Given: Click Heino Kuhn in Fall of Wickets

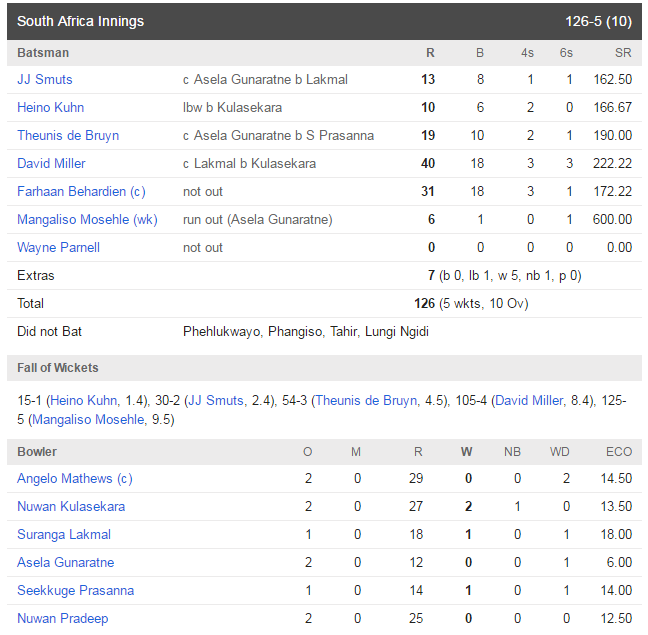Looking at the screenshot, I should point(83,400).
